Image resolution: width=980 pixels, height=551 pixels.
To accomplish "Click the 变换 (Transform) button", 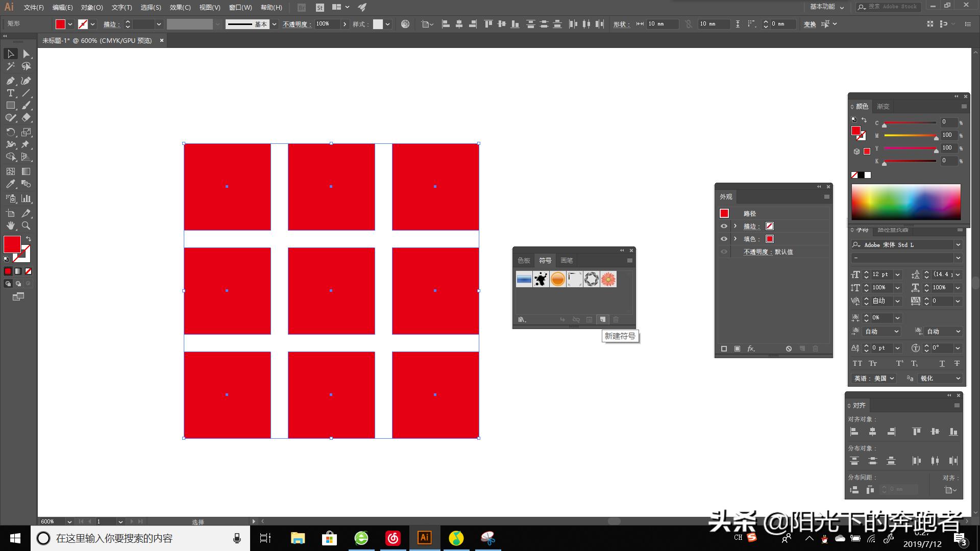I will tap(810, 24).
